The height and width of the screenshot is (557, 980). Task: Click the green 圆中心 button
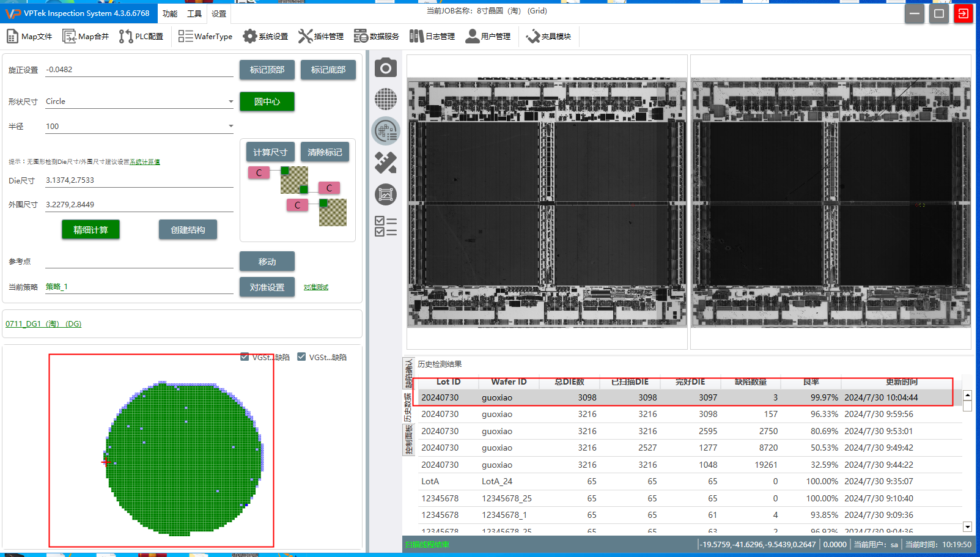(x=267, y=101)
